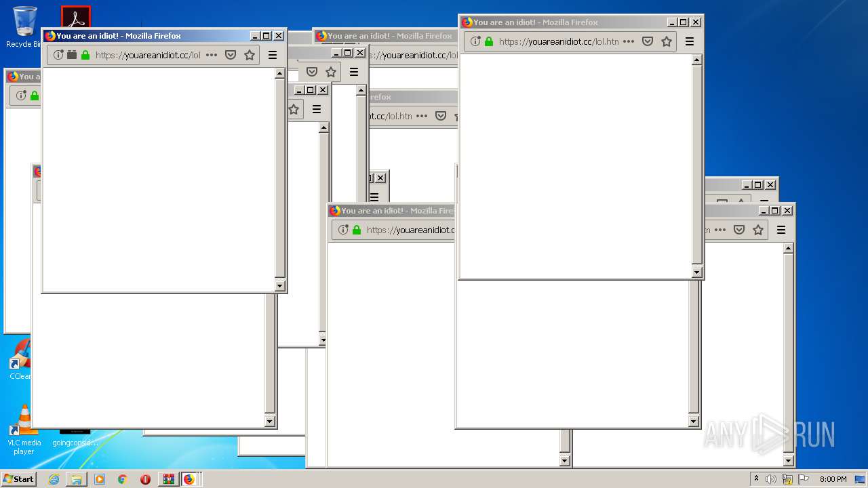Click the URL field in the top right window
Image resolution: width=868 pixels, height=488 pixels.
pos(559,41)
